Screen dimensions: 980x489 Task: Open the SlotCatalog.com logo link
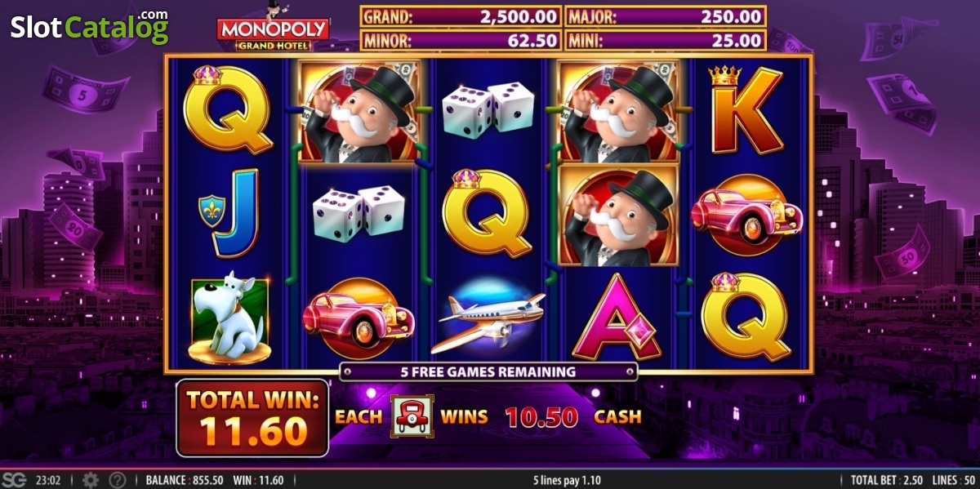coord(90,27)
